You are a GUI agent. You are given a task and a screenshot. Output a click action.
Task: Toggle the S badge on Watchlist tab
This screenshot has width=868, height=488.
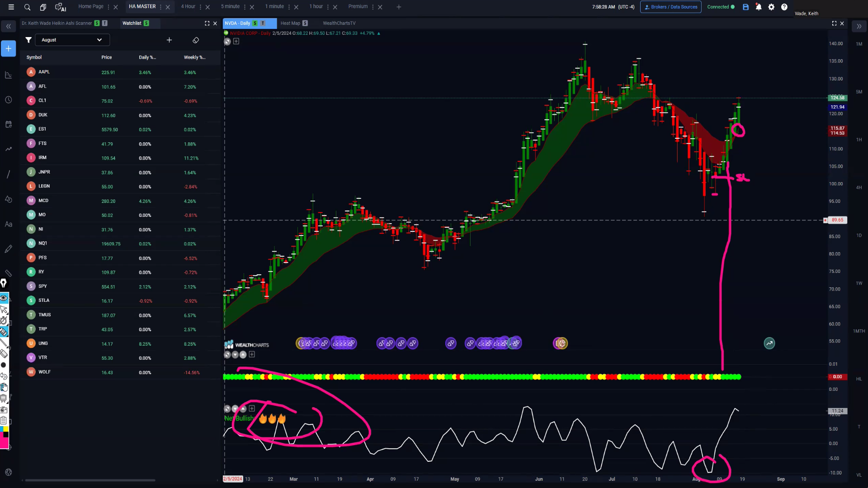pyautogui.click(x=146, y=23)
